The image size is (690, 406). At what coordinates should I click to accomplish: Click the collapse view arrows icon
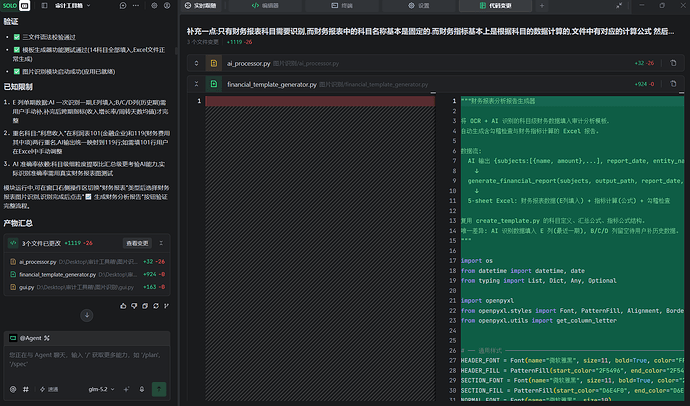point(619,5)
